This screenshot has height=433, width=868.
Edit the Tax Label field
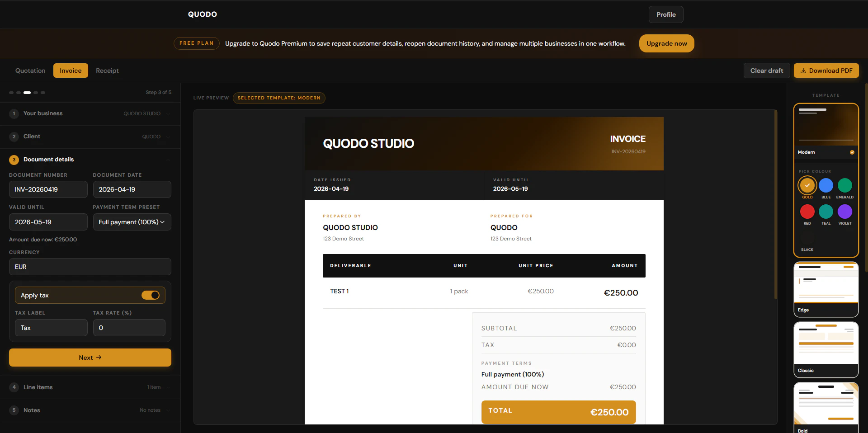coord(51,328)
